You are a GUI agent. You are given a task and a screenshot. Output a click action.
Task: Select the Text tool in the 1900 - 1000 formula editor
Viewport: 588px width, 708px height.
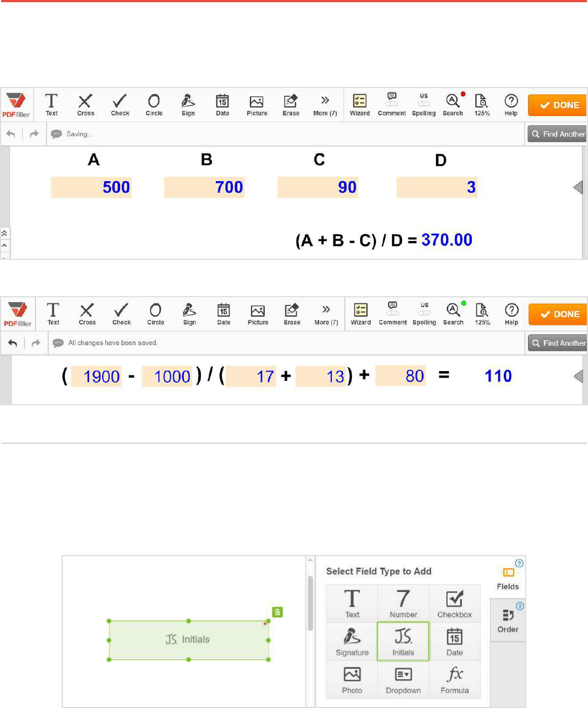click(53, 314)
